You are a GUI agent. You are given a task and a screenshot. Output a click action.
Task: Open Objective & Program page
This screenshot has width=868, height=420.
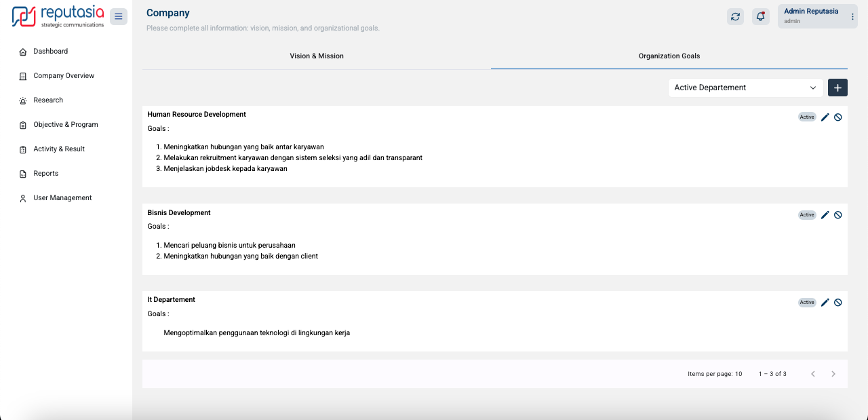(65, 125)
